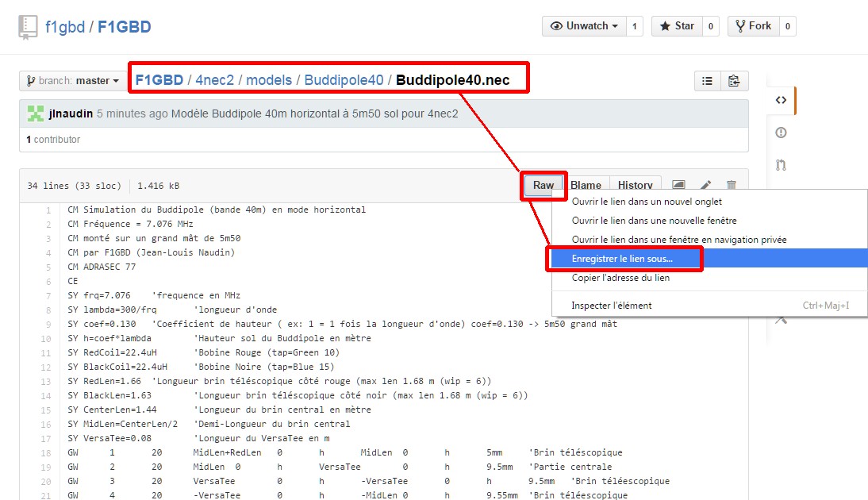The width and height of the screenshot is (868, 500).
Task: Click the watchers count 1
Action: 635,26
